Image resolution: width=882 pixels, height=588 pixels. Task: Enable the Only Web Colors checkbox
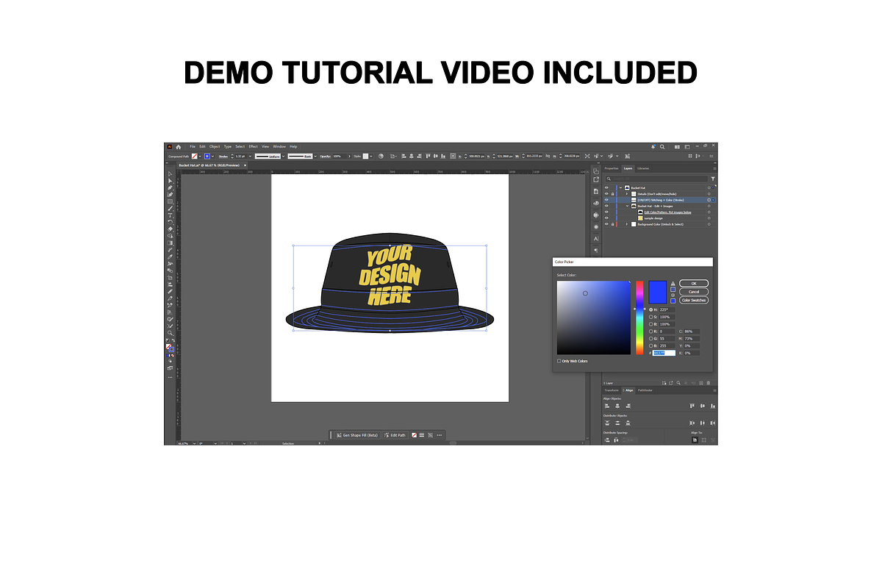tap(559, 361)
